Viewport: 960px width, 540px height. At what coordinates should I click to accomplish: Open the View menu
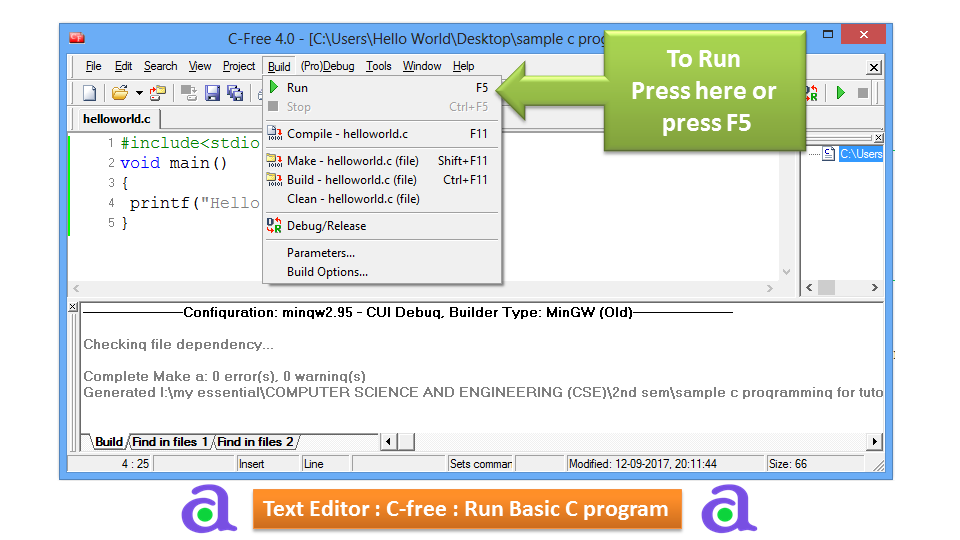click(200, 66)
